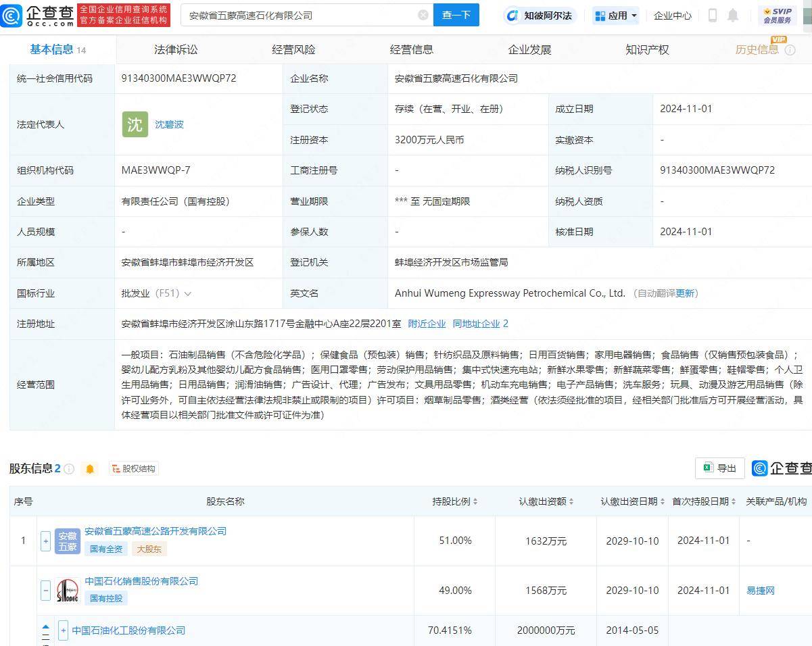Click the help icon beside 历史信息
812x646 pixels.
pos(790,50)
